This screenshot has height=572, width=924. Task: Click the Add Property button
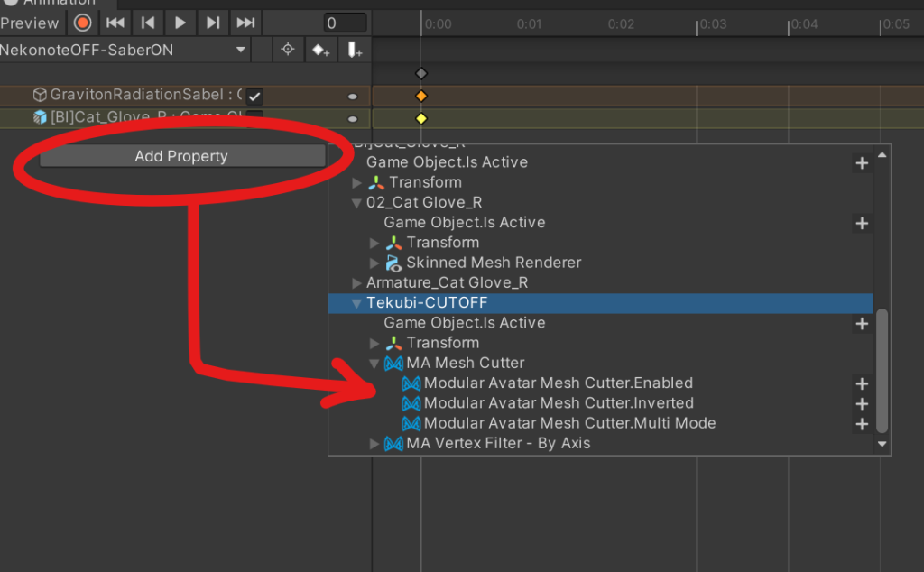click(181, 156)
